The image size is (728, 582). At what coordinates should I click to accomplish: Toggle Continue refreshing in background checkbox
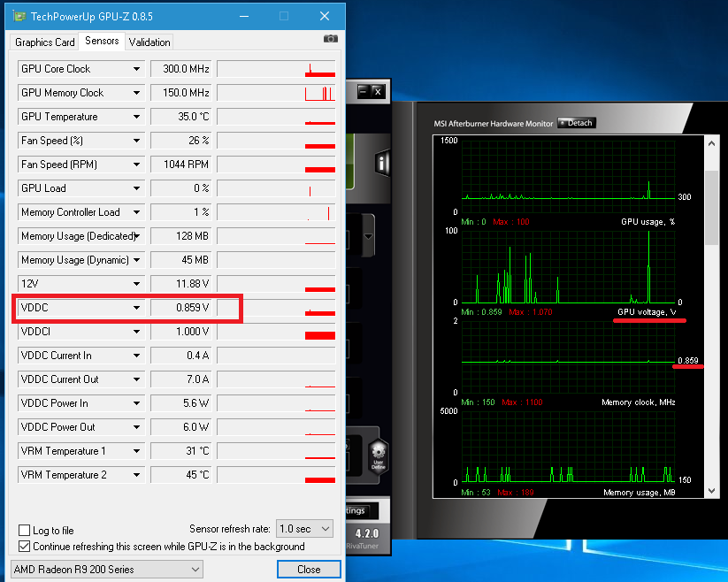point(24,547)
